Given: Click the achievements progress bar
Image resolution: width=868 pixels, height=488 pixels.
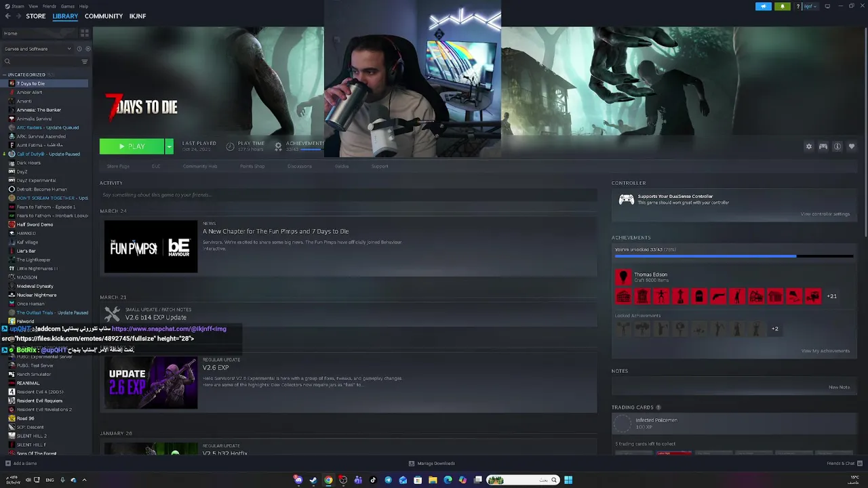Looking at the screenshot, I should pyautogui.click(x=734, y=256).
